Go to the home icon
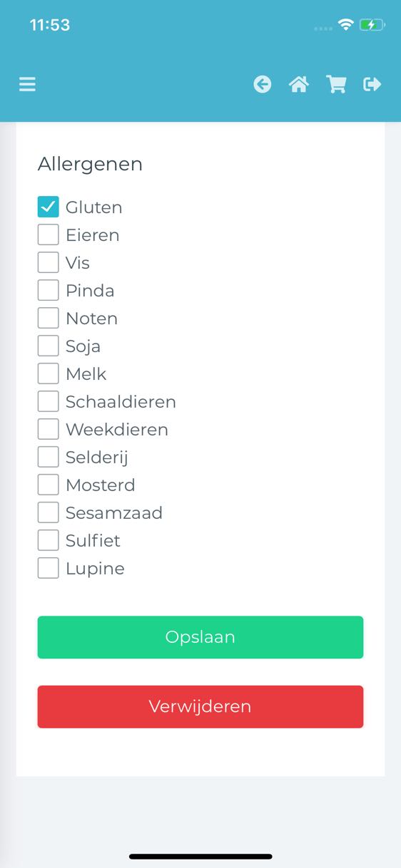This screenshot has width=401, height=868. [x=299, y=85]
